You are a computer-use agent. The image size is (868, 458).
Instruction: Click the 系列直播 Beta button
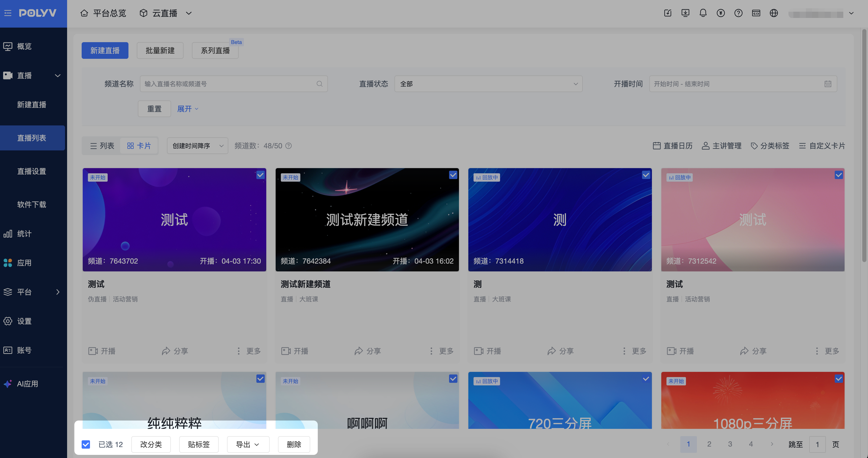pos(215,50)
